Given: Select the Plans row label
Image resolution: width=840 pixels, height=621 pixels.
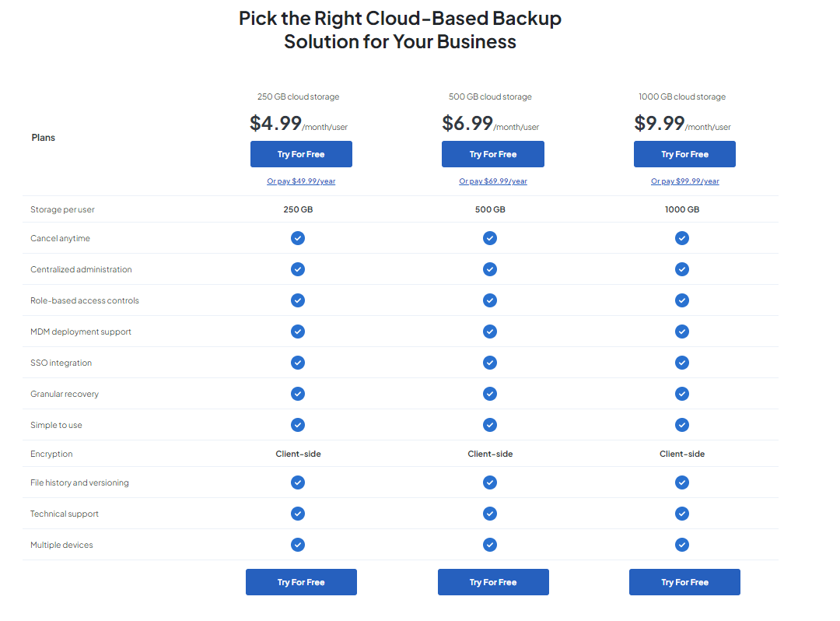Looking at the screenshot, I should (43, 137).
